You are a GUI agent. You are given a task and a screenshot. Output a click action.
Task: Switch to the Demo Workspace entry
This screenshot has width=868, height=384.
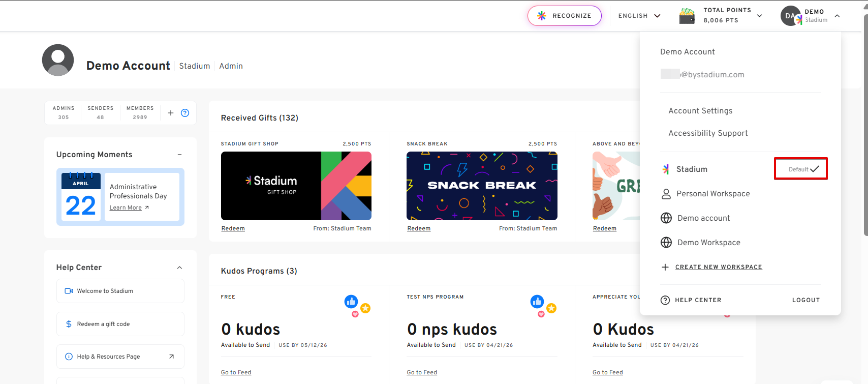tap(708, 243)
